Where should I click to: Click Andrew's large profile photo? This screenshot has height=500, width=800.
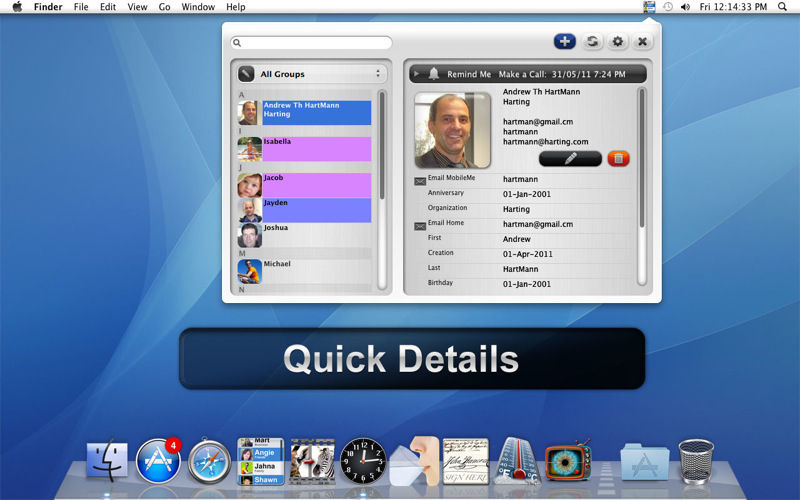pyautogui.click(x=453, y=130)
